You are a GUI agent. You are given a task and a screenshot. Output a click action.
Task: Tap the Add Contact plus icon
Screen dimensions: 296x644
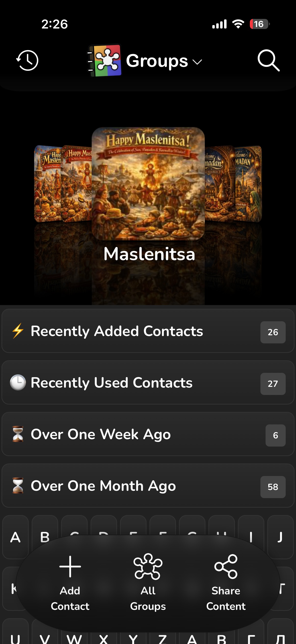70,566
